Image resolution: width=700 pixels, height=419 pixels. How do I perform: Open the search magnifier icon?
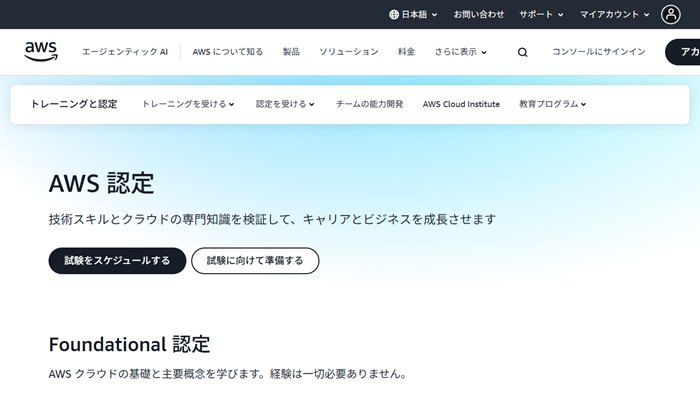pos(522,52)
